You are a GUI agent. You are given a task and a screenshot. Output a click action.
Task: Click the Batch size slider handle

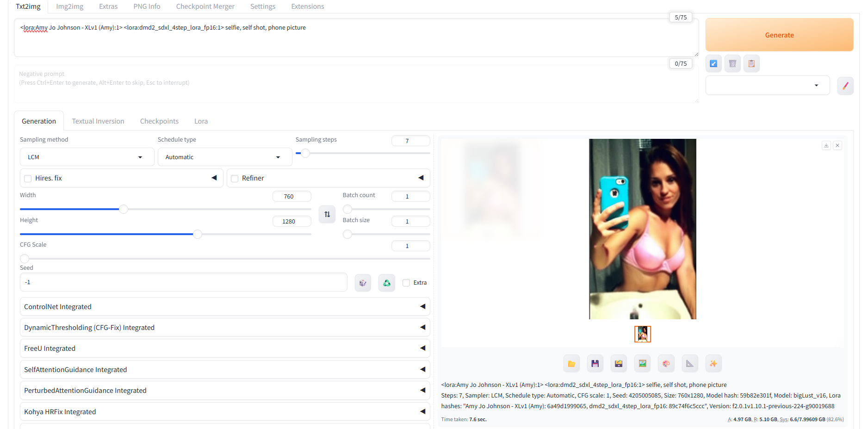(x=347, y=234)
